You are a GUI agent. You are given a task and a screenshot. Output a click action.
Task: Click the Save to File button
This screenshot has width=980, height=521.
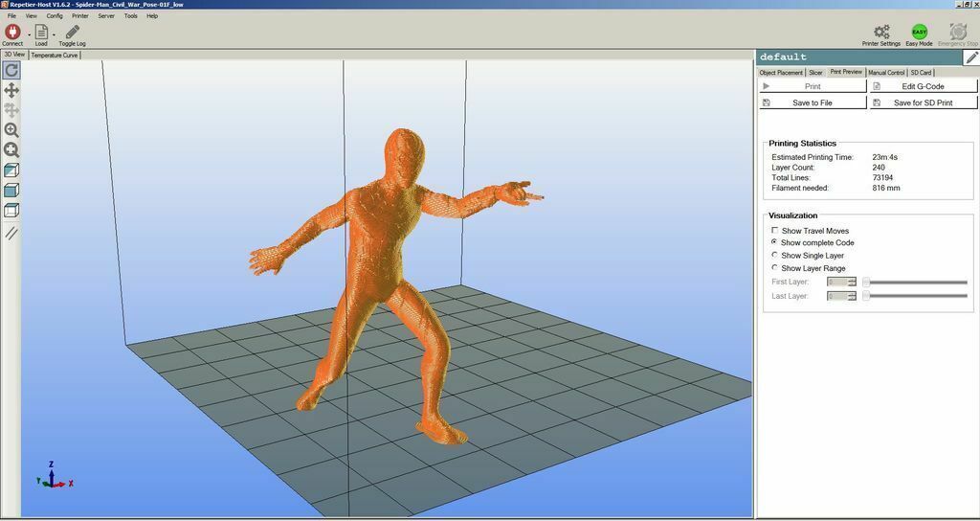tap(813, 102)
